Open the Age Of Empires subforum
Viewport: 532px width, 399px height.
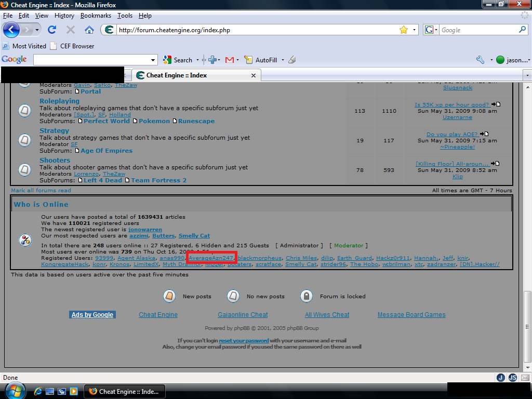[107, 150]
